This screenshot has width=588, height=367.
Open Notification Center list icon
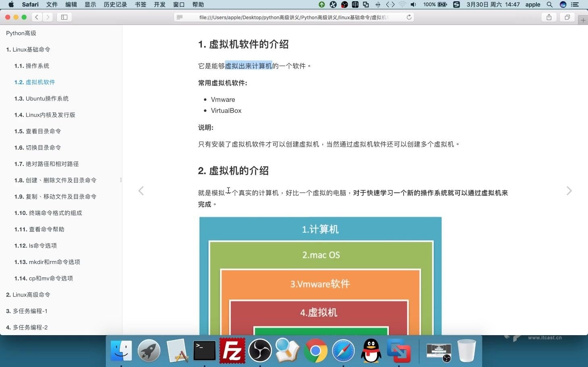tap(575, 4)
